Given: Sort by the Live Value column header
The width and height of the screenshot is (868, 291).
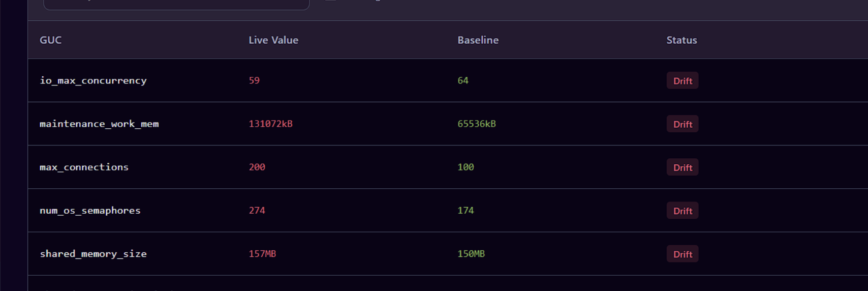Looking at the screenshot, I should pyautogui.click(x=273, y=40).
